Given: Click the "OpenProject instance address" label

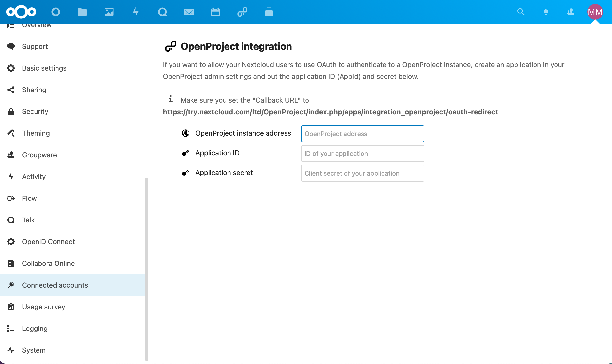Looking at the screenshot, I should pyautogui.click(x=243, y=133).
